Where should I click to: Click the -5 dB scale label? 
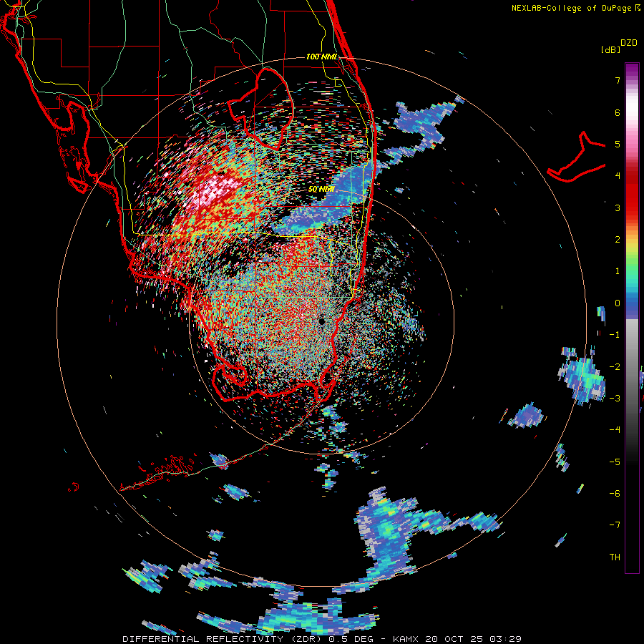615,462
